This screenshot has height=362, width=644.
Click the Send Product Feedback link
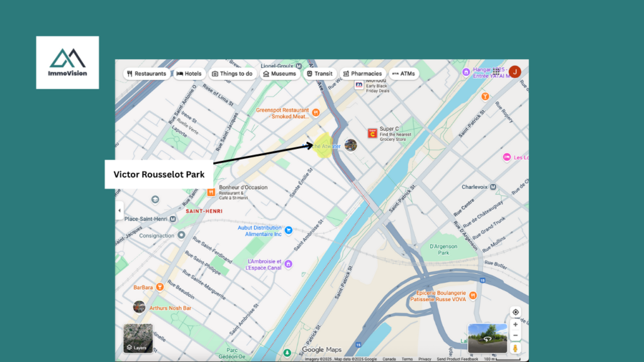457,359
